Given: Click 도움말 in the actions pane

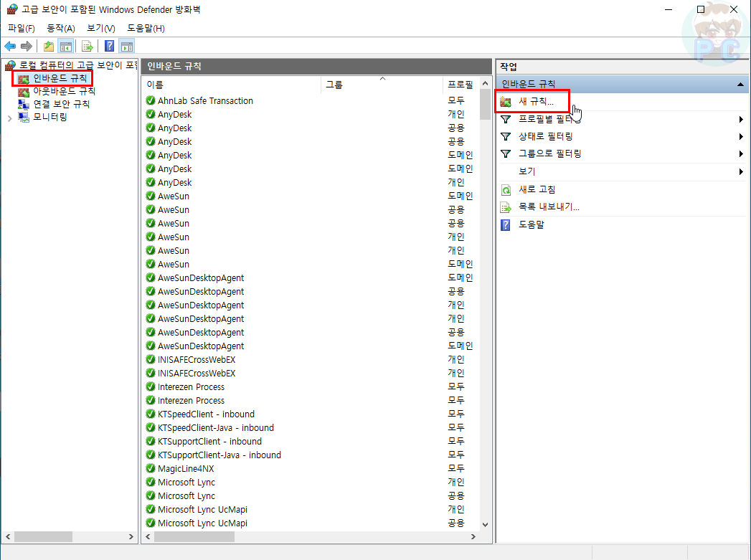Looking at the screenshot, I should [x=532, y=224].
